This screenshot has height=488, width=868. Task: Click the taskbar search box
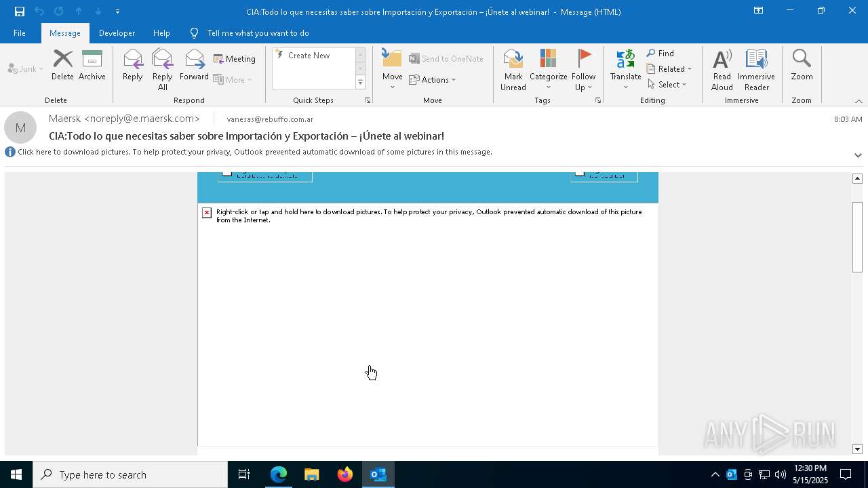click(130, 474)
